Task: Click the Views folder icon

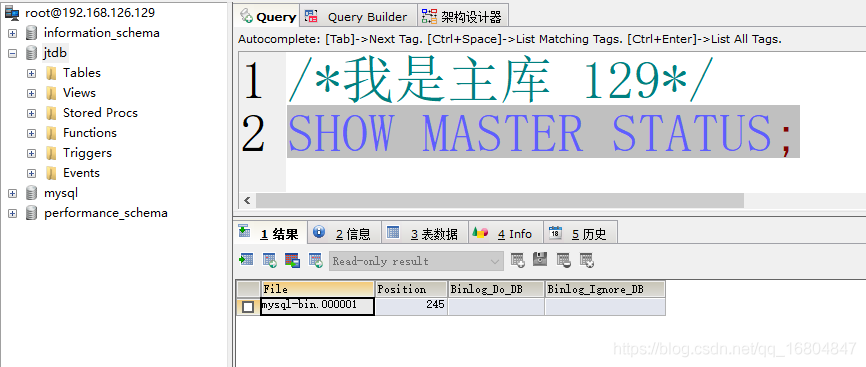Action: click(51, 93)
